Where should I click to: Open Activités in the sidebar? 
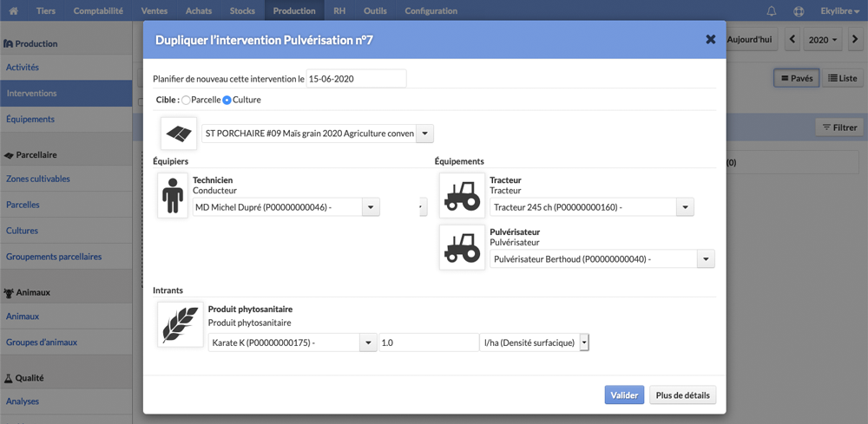click(x=66, y=68)
